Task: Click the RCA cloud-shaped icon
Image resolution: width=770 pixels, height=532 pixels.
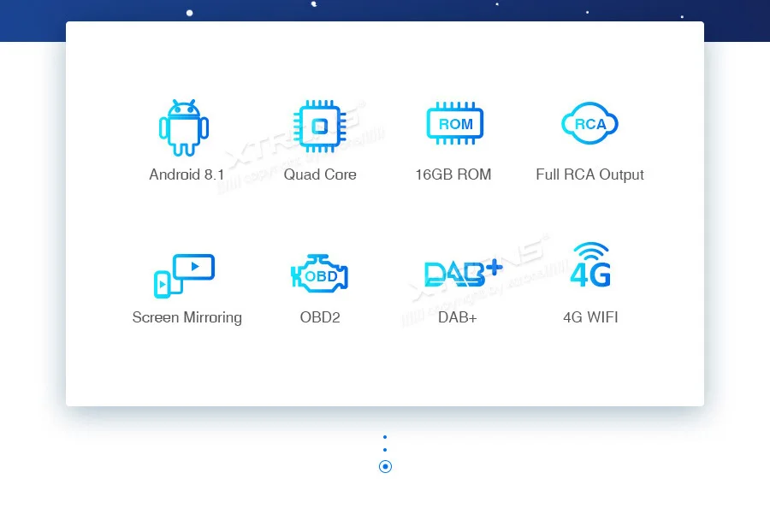Action: (x=589, y=123)
